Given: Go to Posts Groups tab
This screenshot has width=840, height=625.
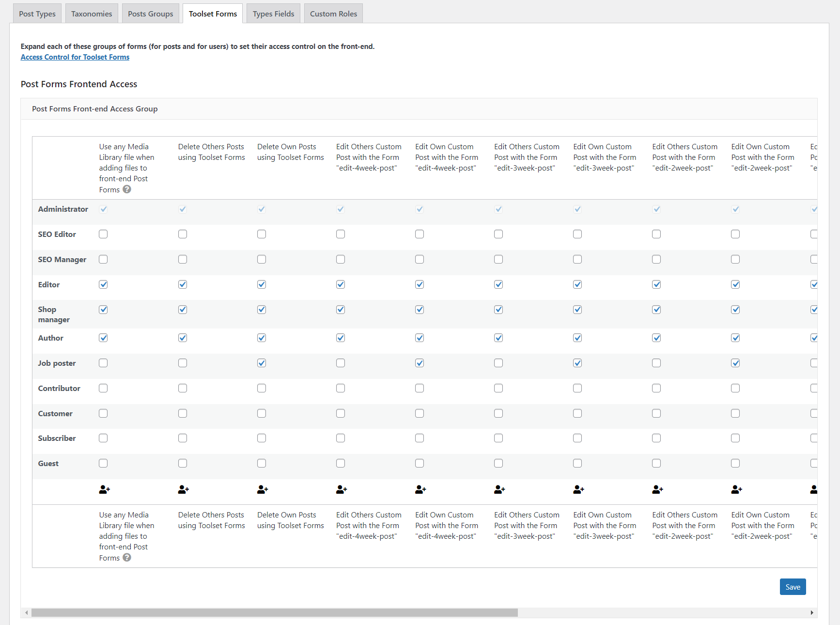Looking at the screenshot, I should (x=151, y=14).
